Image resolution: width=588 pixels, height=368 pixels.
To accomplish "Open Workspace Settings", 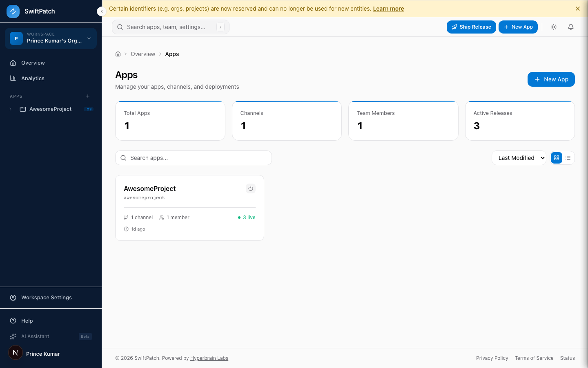I will coord(46,298).
